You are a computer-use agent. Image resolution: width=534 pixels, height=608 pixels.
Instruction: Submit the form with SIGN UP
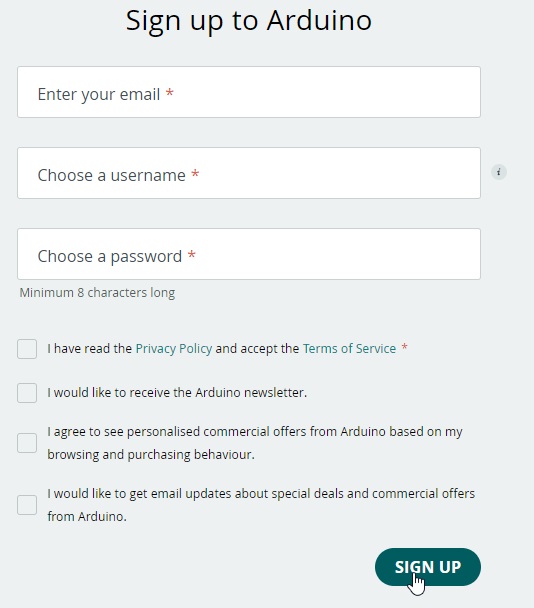(428, 567)
